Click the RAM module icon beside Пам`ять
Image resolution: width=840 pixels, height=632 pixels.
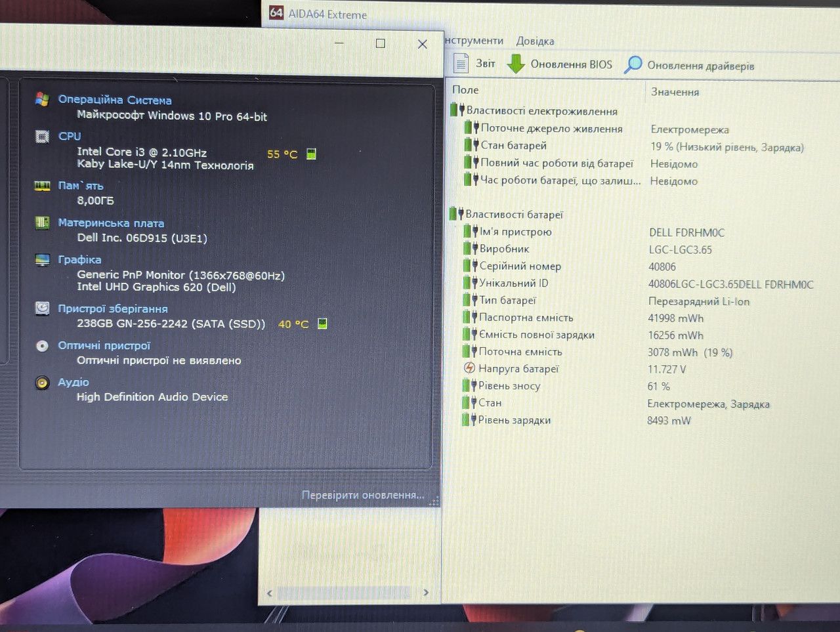click(42, 186)
